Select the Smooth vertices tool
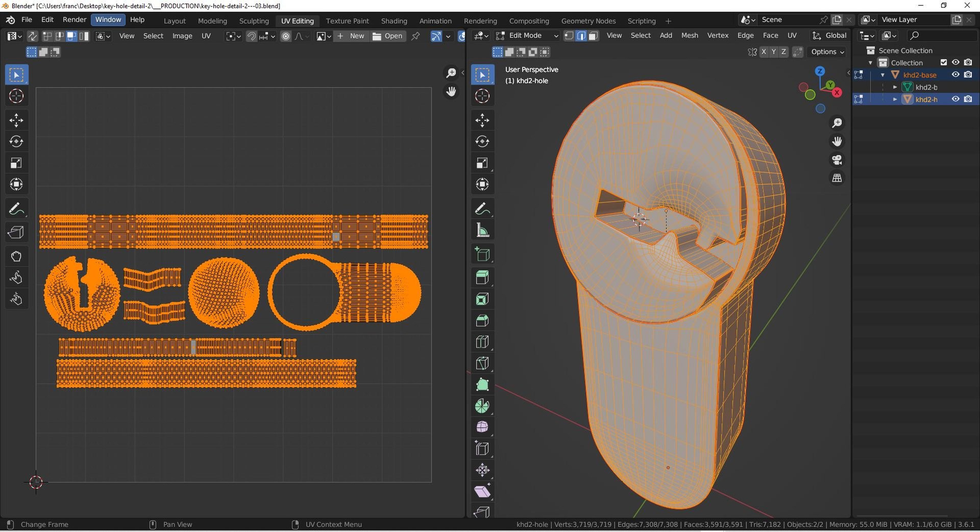Screen dimensions: 980x532 point(482,427)
